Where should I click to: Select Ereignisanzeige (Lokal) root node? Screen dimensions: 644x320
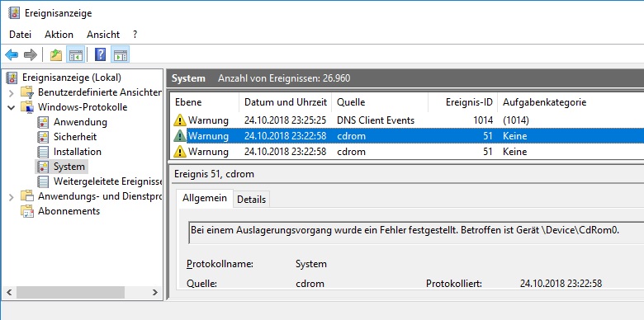[72, 78]
